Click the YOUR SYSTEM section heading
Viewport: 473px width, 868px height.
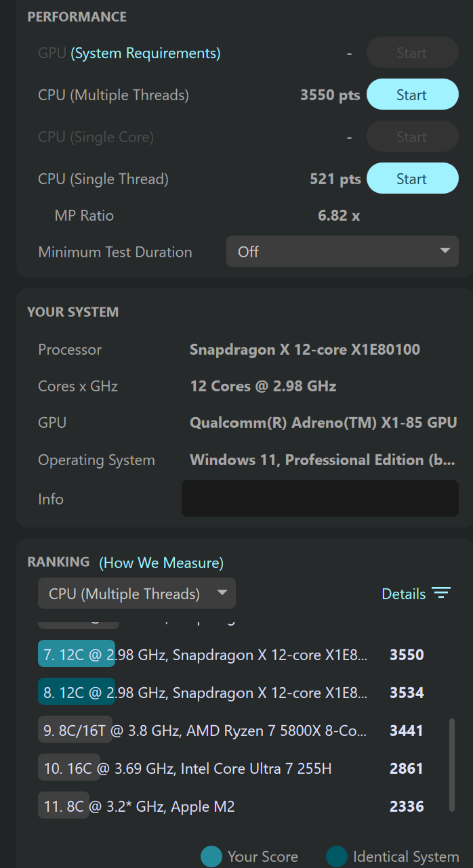73,312
